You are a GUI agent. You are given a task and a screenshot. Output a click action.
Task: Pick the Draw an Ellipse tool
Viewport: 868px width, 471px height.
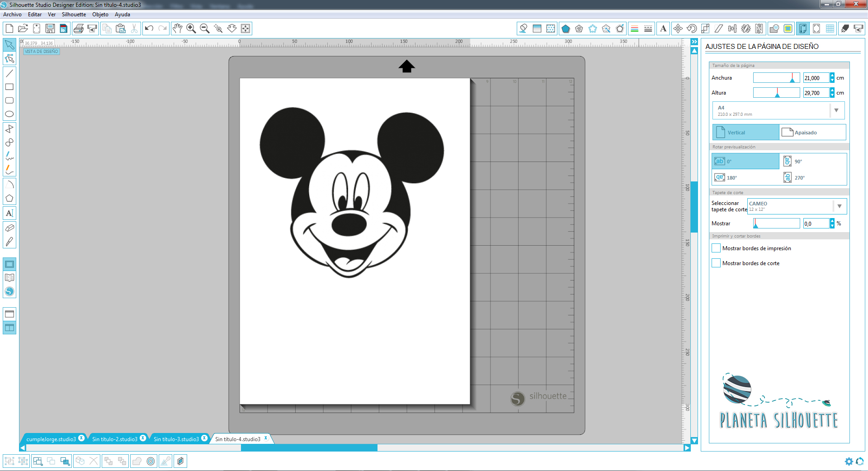tap(9, 114)
